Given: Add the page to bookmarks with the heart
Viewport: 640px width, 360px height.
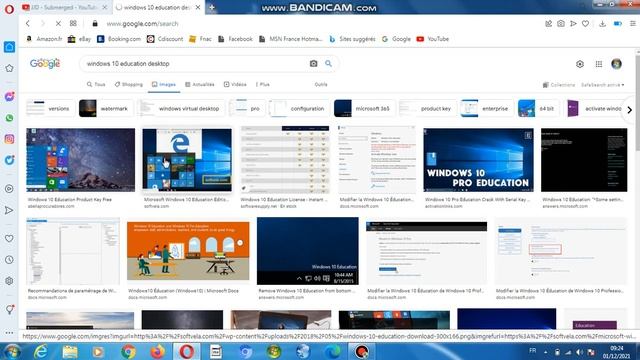Looking at the screenshot, I should point(585,24).
